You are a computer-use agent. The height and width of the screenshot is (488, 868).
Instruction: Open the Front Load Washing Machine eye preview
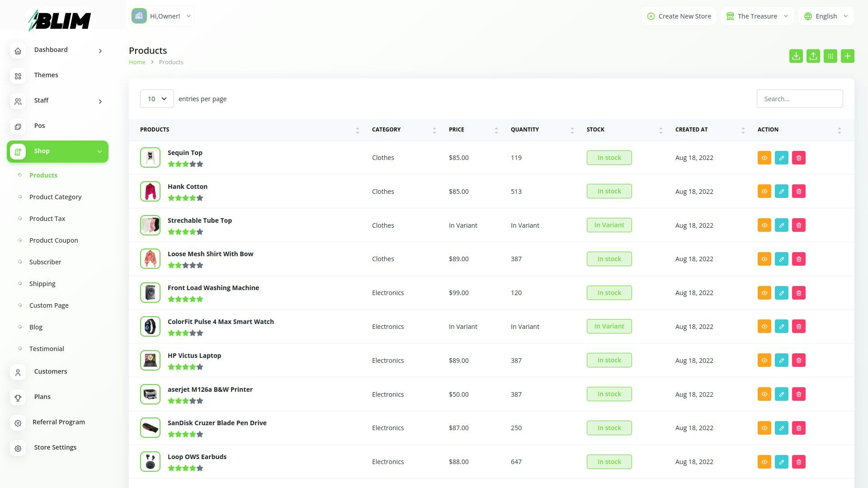point(764,293)
